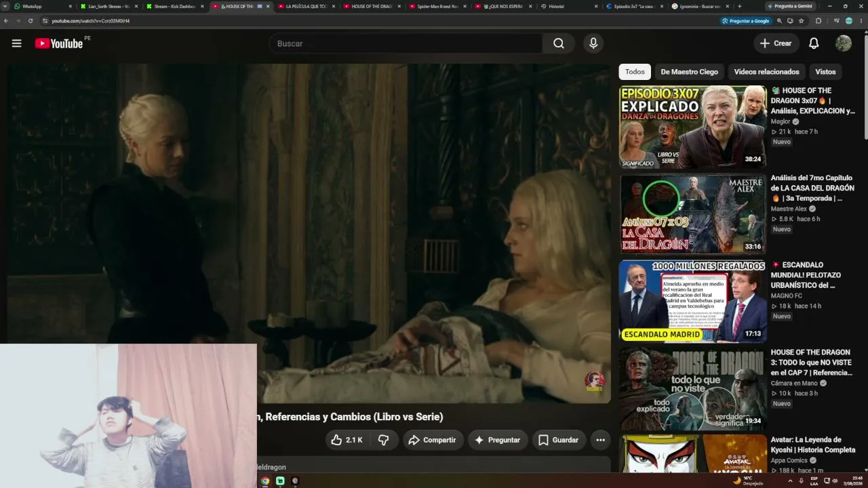Click the channel watermark on the video

coord(595,382)
